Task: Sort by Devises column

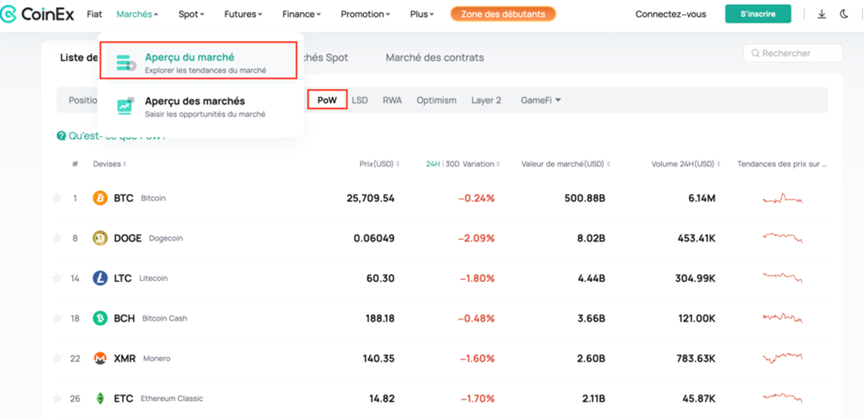Action: [x=110, y=164]
